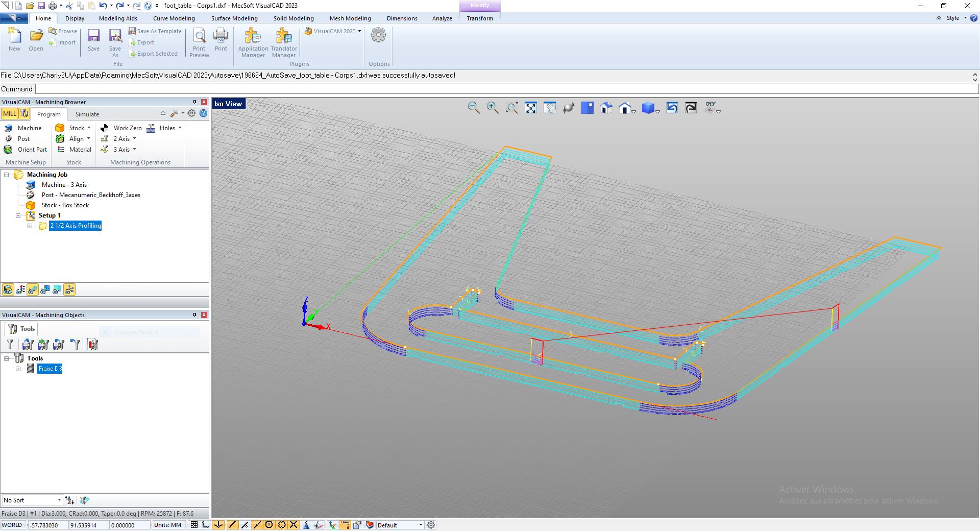This screenshot has width=980, height=531.
Task: Click the Post processor setup icon
Action: 9,139
